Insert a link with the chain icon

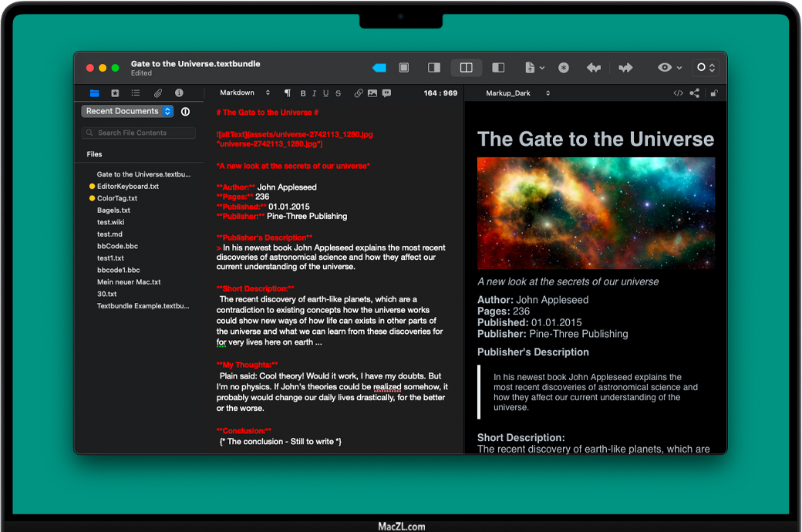coord(359,93)
